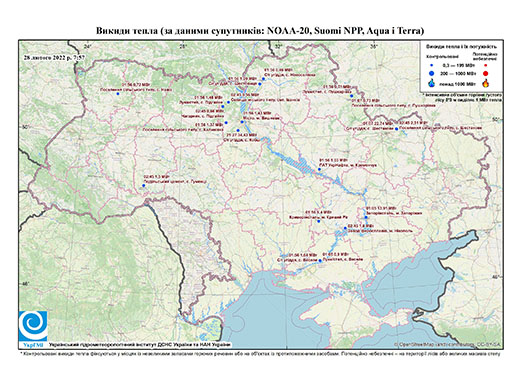Click the small blue dot legend symbol

pyautogui.click(x=432, y=65)
